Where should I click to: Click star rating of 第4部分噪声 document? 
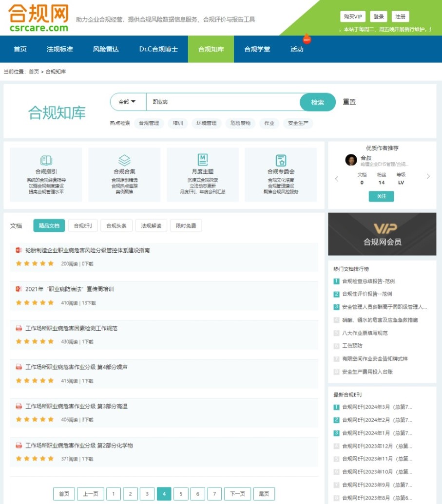[x=35, y=381]
